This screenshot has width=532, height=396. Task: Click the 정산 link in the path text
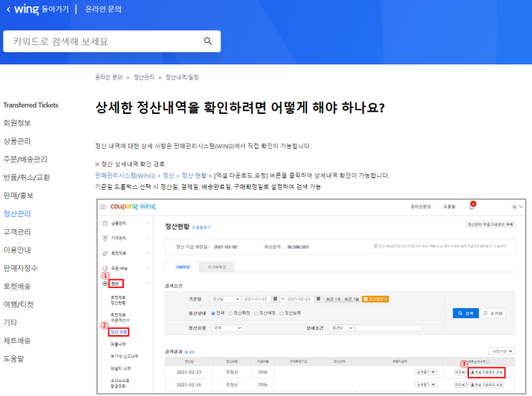168,175
